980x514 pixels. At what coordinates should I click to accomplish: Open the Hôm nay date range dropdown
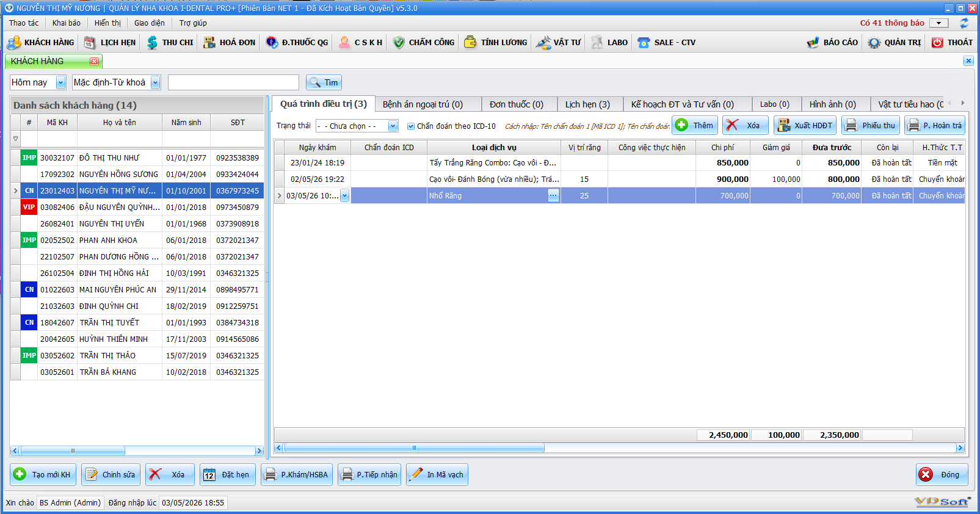61,82
